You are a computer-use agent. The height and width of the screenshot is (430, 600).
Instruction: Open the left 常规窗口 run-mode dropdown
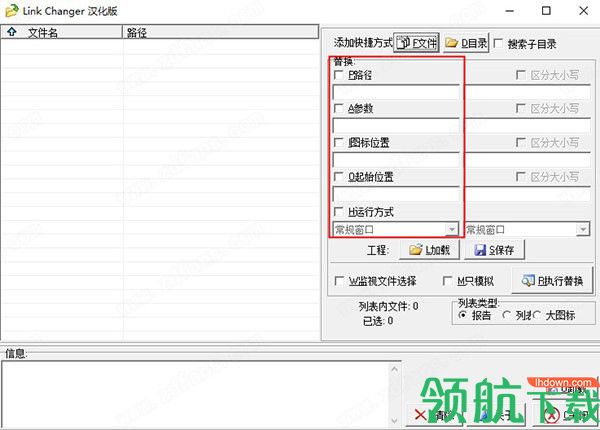pyautogui.click(x=452, y=230)
